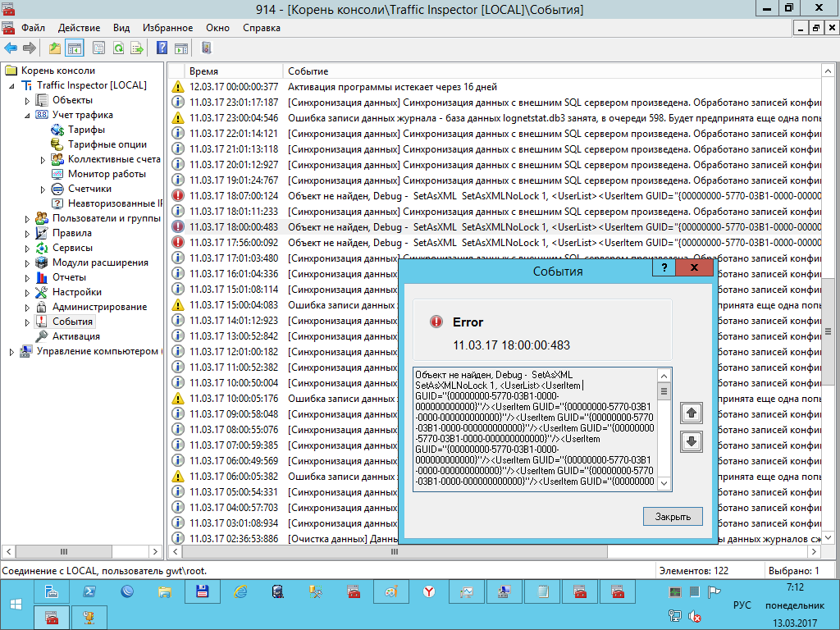Click the floppy disk taskbar icon

tap(202, 591)
